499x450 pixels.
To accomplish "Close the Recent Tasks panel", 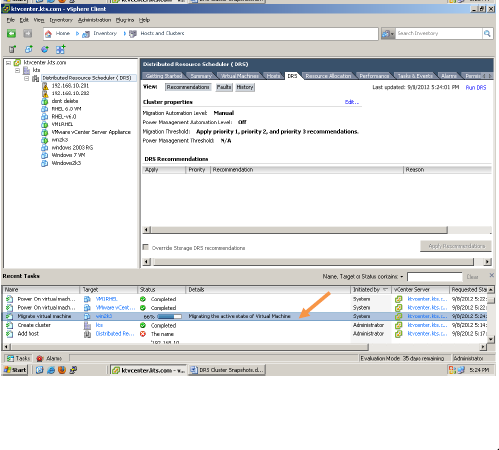I will [x=491, y=275].
